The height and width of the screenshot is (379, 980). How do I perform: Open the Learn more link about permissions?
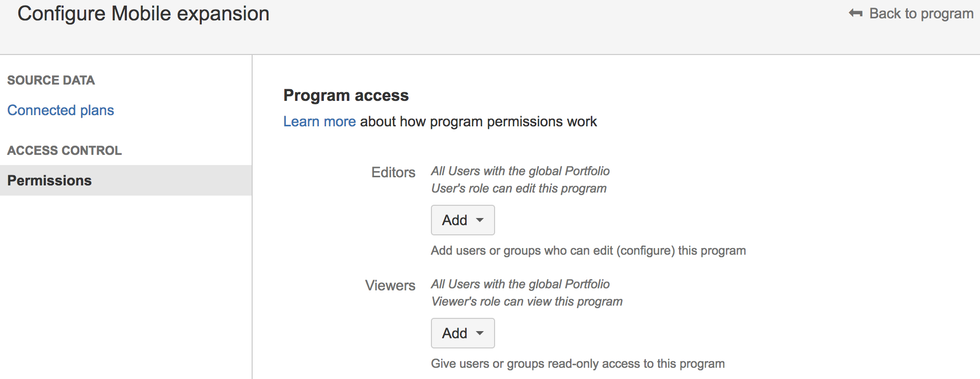(319, 121)
